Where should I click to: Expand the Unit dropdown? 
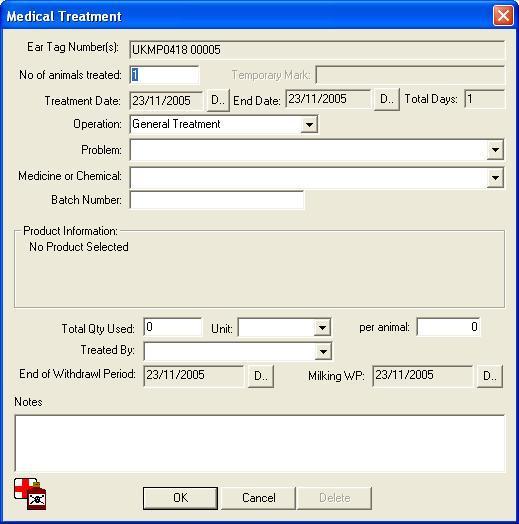click(322, 328)
